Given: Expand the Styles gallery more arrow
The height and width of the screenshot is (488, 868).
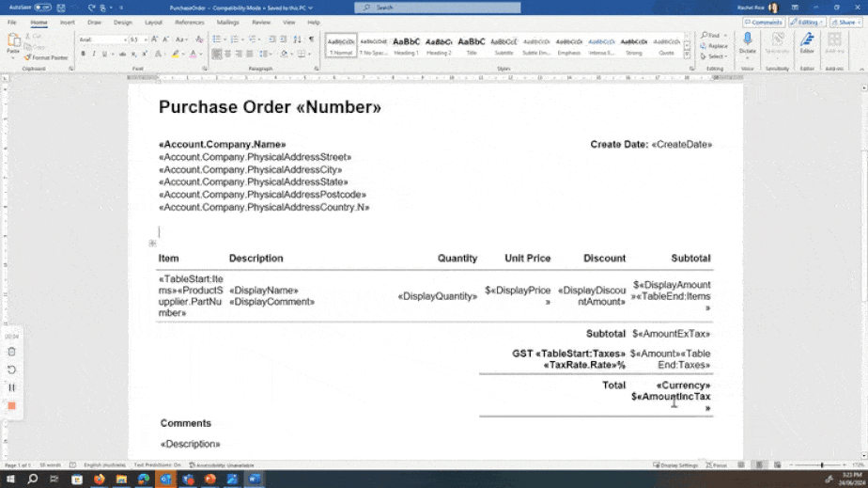Looking at the screenshot, I should pyautogui.click(x=688, y=51).
